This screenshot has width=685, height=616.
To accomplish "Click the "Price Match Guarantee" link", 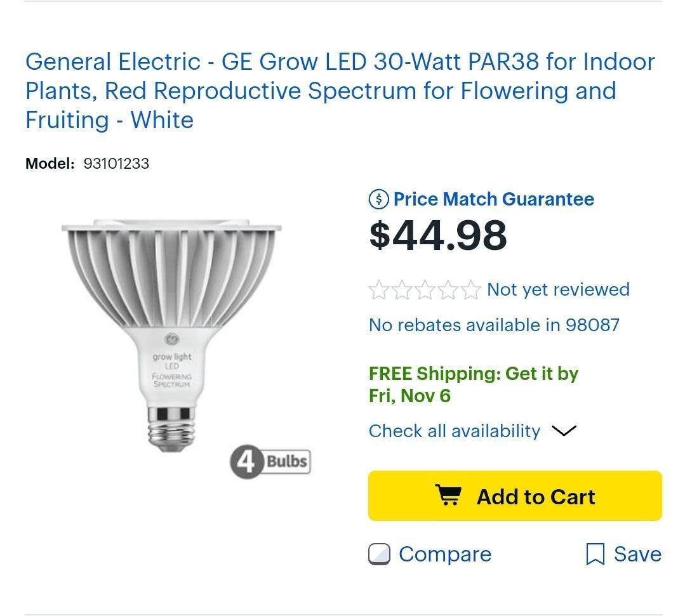I will [x=494, y=199].
